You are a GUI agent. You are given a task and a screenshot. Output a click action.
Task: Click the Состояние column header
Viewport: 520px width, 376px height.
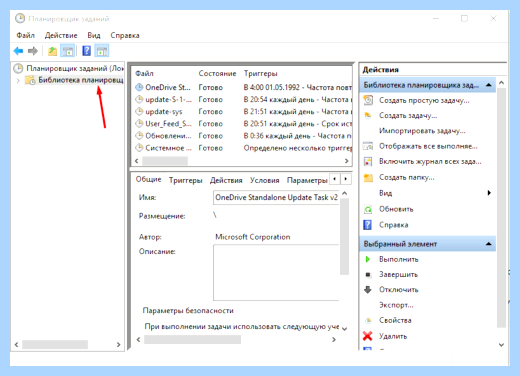tap(217, 73)
